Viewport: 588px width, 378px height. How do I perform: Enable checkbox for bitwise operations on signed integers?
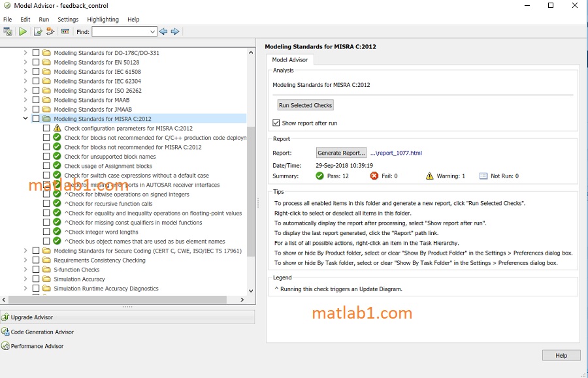46,194
